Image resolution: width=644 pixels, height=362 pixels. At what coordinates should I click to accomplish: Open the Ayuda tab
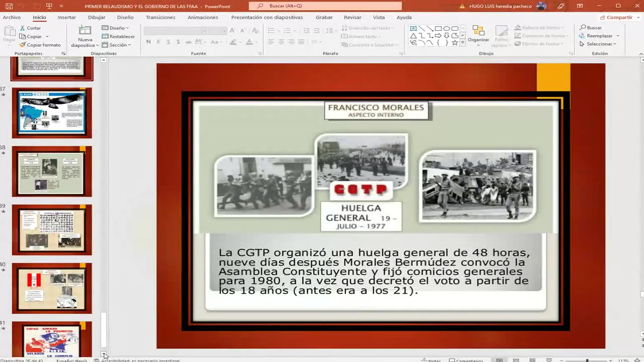pyautogui.click(x=404, y=17)
